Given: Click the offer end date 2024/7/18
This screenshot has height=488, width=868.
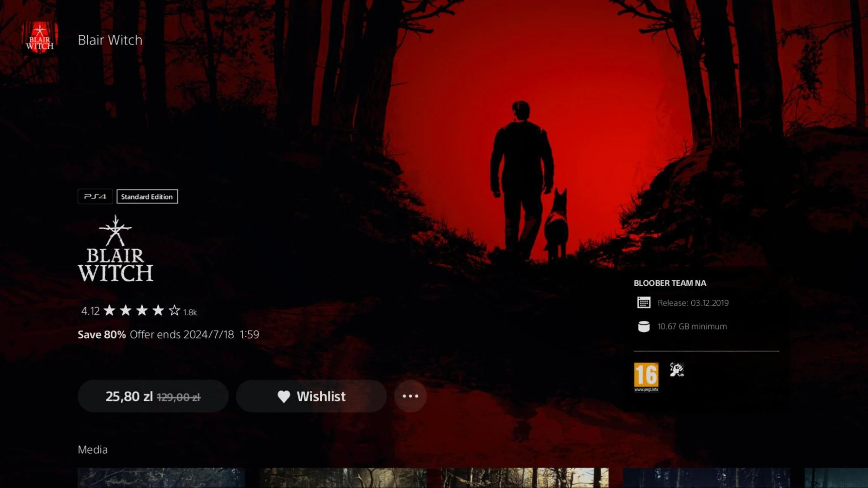Looking at the screenshot, I should click(209, 334).
